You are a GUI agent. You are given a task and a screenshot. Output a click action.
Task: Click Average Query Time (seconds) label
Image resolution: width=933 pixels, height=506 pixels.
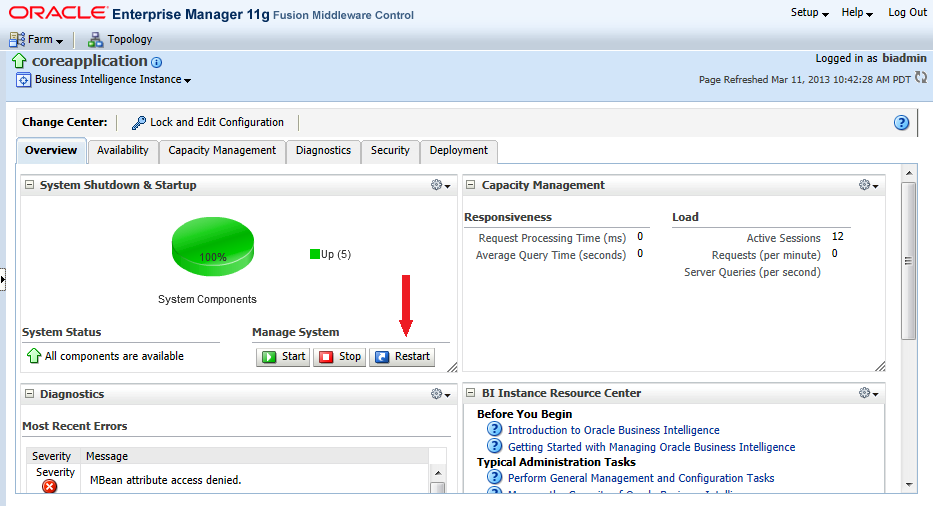(x=551, y=255)
